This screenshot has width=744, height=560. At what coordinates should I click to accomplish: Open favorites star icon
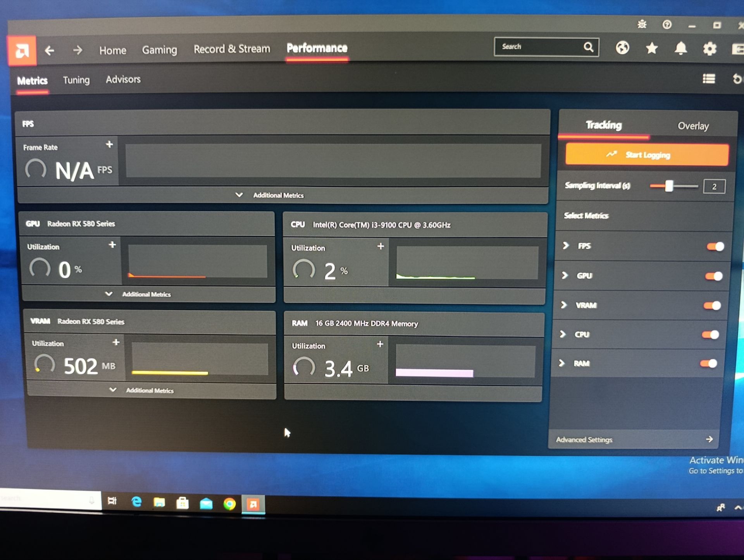(652, 48)
